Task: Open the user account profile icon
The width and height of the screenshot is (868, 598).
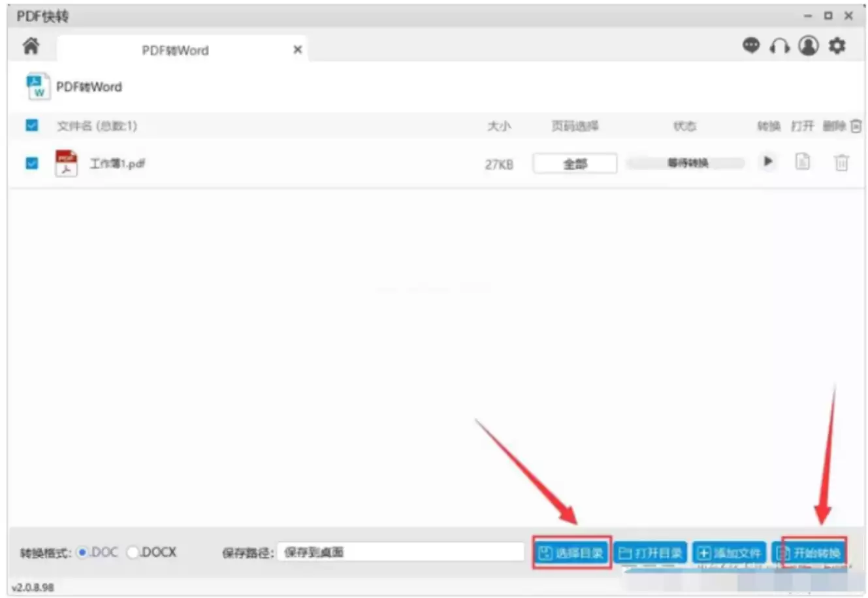Action: (808, 46)
